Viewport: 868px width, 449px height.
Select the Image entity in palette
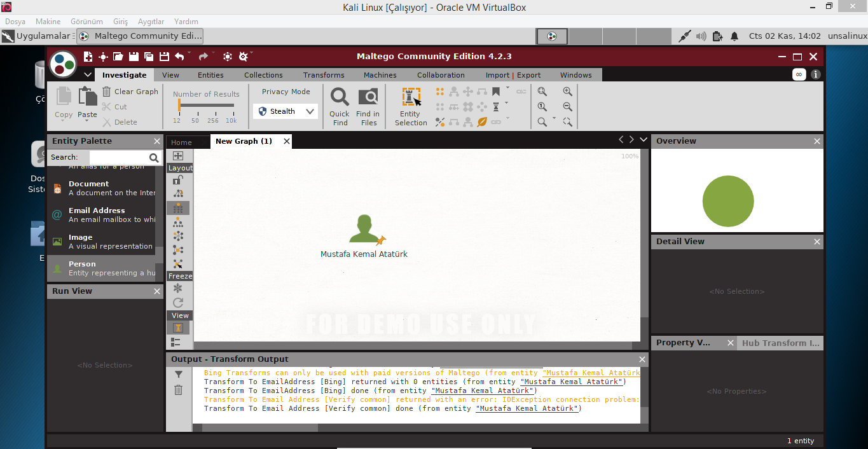pyautogui.click(x=101, y=242)
